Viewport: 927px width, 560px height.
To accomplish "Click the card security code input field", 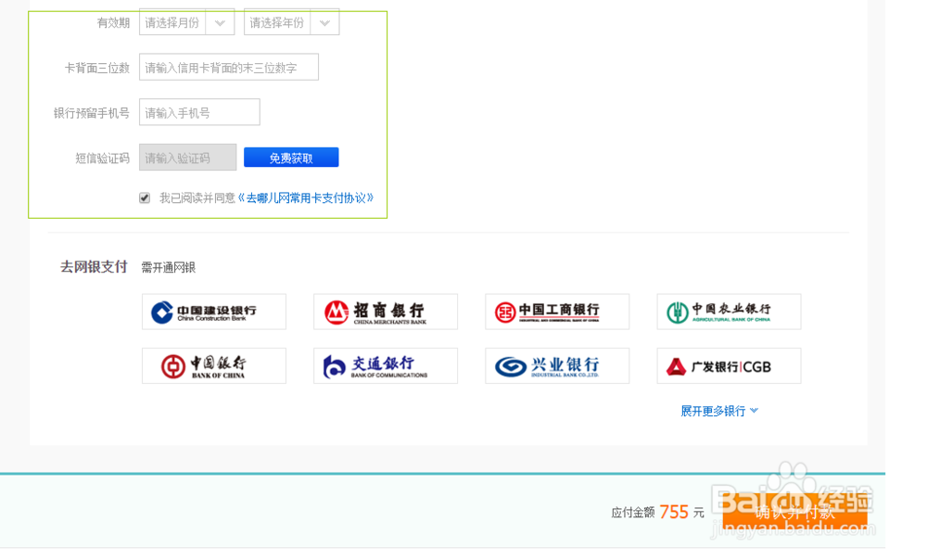I will pyautogui.click(x=228, y=67).
